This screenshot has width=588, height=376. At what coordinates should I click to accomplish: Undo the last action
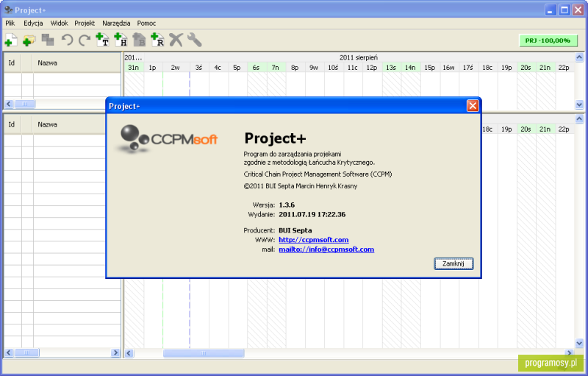67,40
